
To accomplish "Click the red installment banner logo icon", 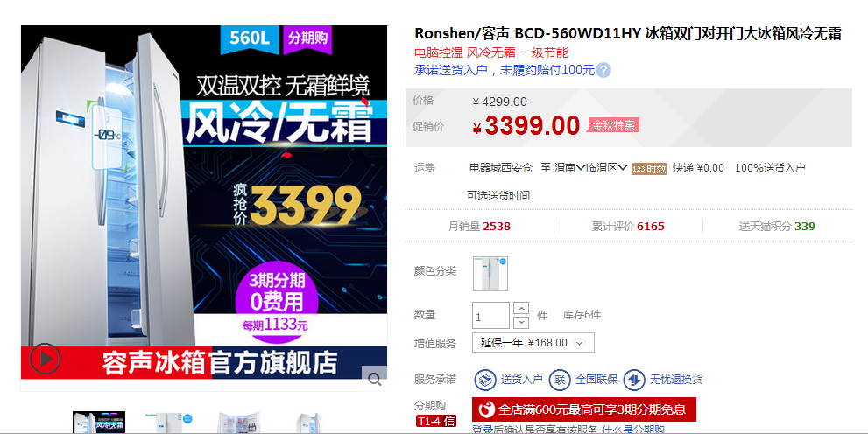I will point(487,409).
